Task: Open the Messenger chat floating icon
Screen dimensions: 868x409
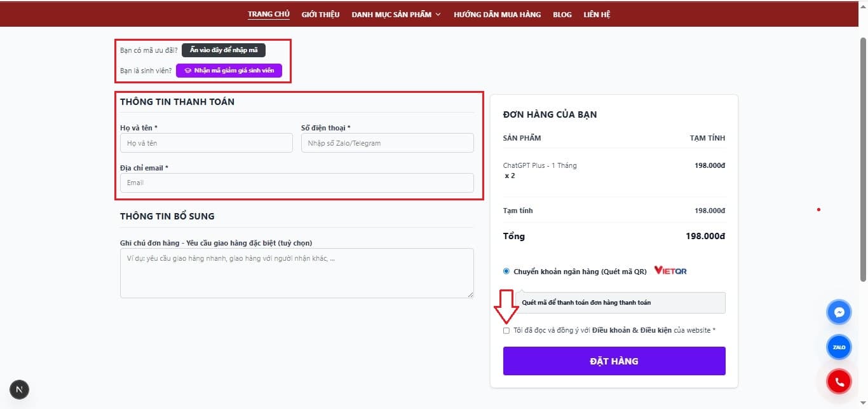Action: 839,312
